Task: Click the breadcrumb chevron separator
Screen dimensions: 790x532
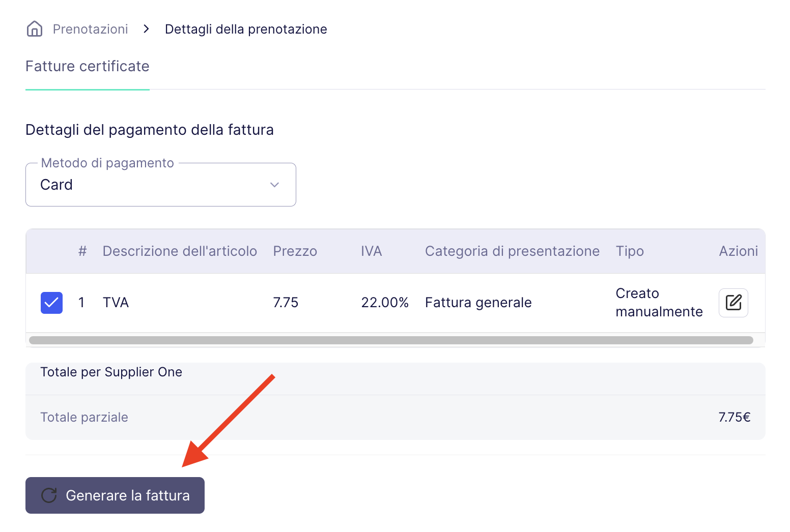Action: (x=147, y=29)
